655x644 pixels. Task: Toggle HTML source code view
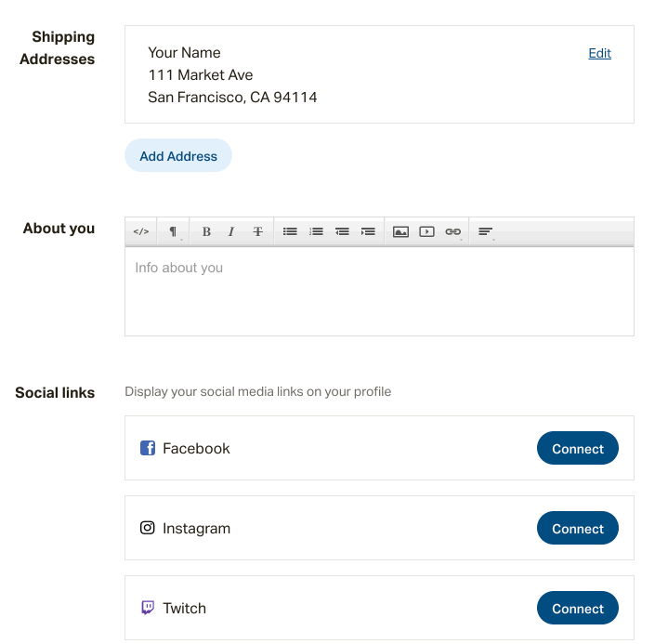pyautogui.click(x=141, y=231)
